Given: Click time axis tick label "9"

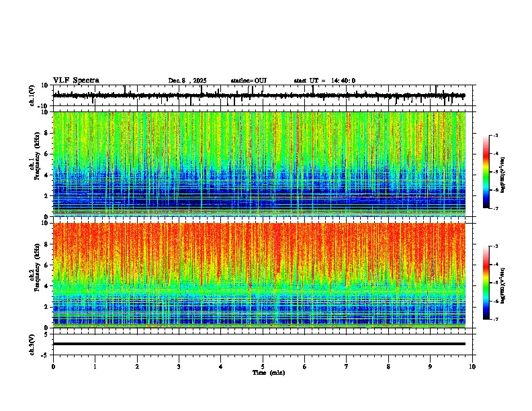Looking at the screenshot, I should (430, 367).
